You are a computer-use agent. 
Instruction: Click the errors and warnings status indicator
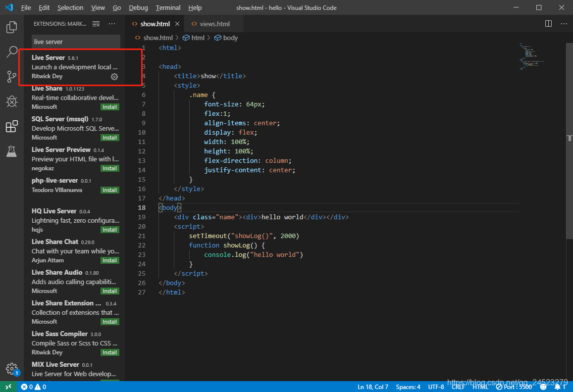point(33,387)
